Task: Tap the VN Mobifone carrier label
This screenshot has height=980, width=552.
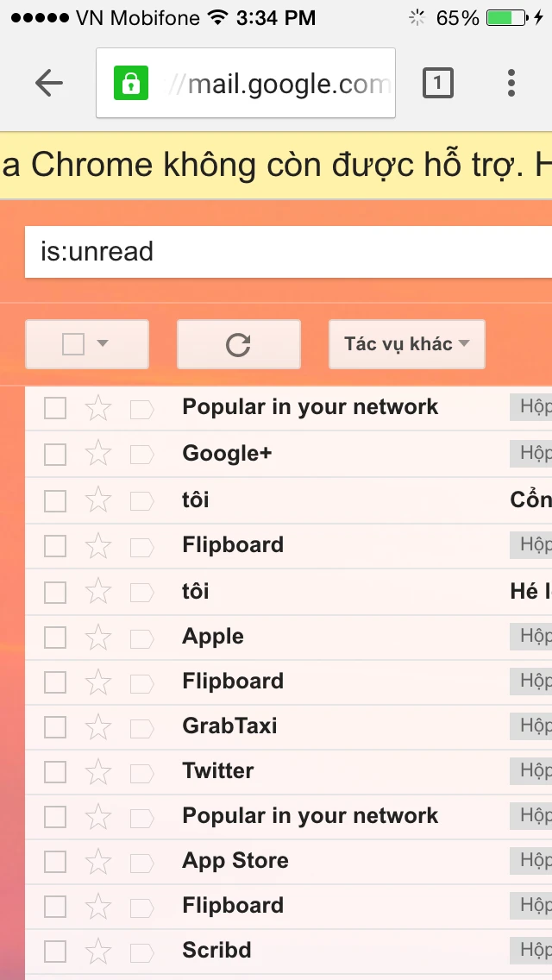Action: click(137, 17)
